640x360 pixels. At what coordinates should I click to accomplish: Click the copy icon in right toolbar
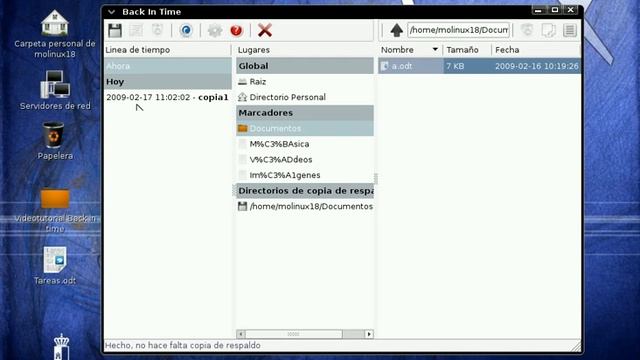(x=549, y=30)
